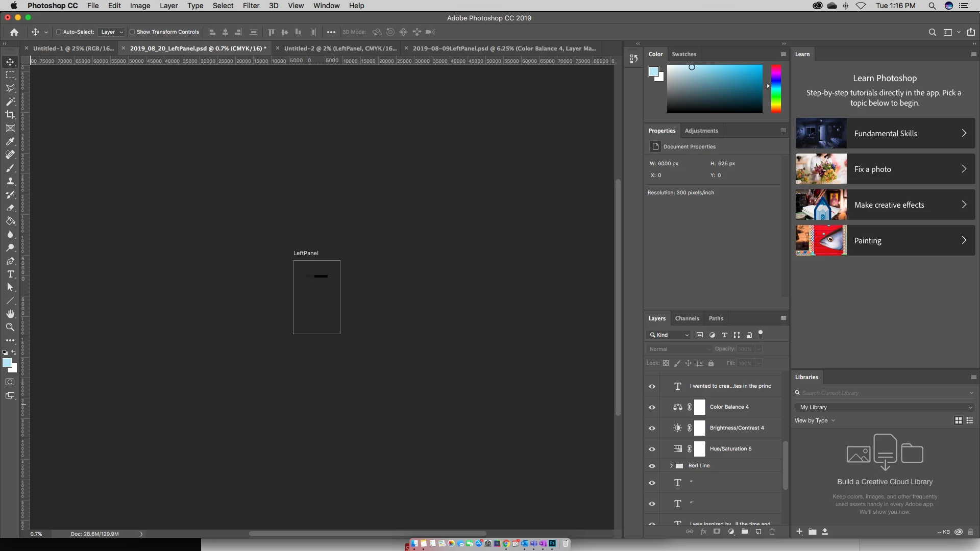
Task: Select the Hand tool
Action: coord(10,314)
